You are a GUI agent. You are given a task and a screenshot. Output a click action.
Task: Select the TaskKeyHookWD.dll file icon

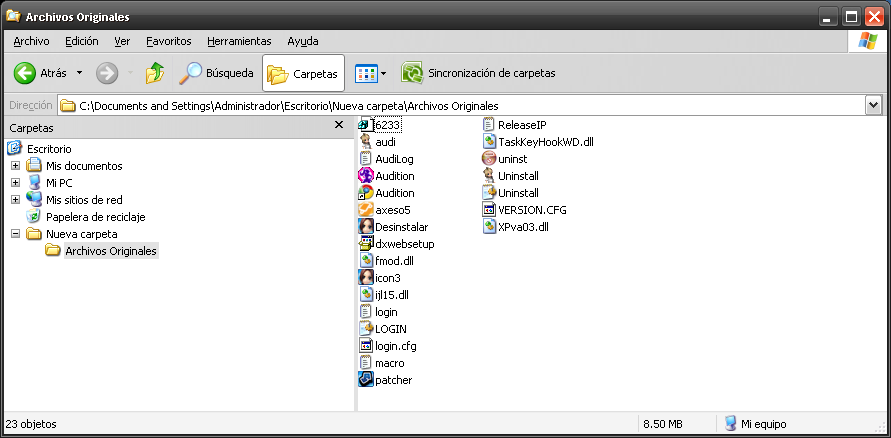[489, 141]
